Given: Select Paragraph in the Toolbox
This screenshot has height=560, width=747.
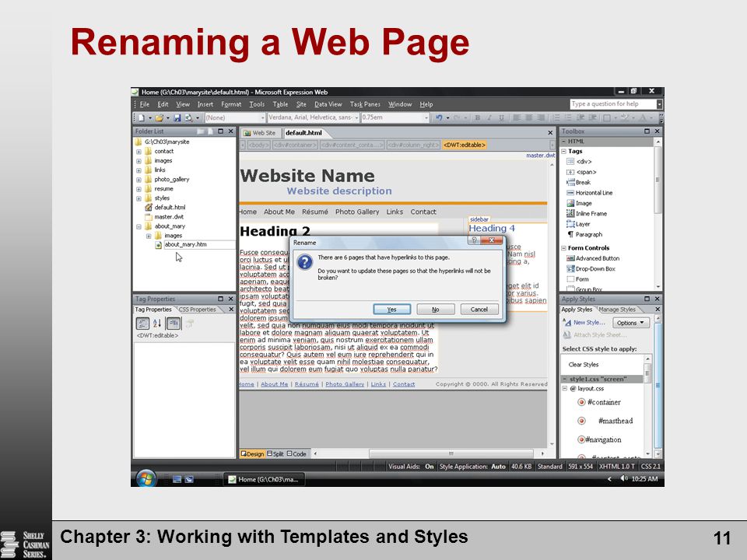Looking at the screenshot, I should 584,235.
